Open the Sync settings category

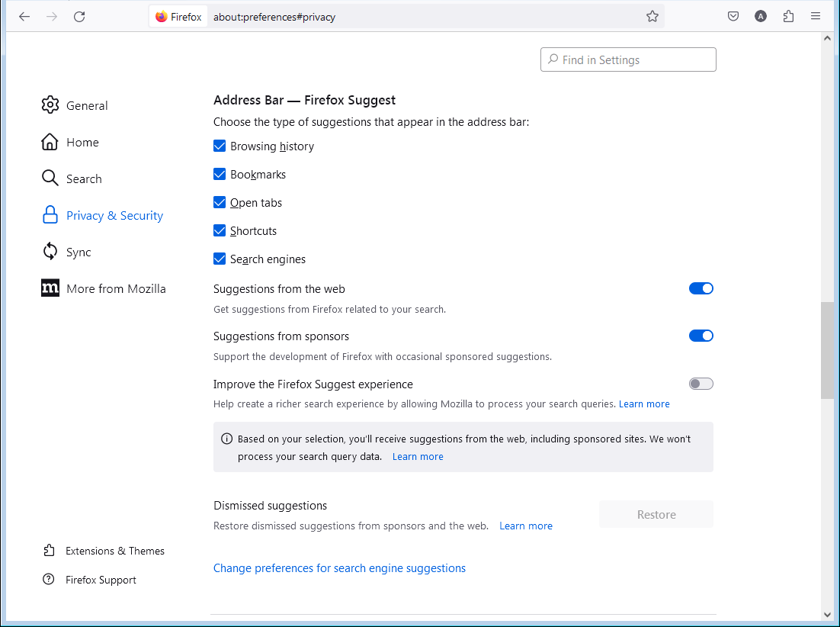click(x=79, y=252)
